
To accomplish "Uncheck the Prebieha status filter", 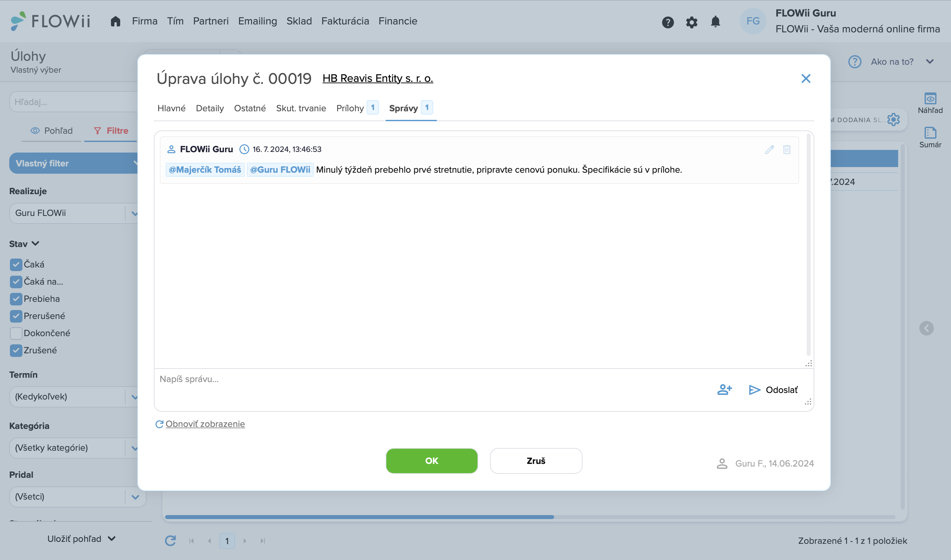I will coord(16,299).
